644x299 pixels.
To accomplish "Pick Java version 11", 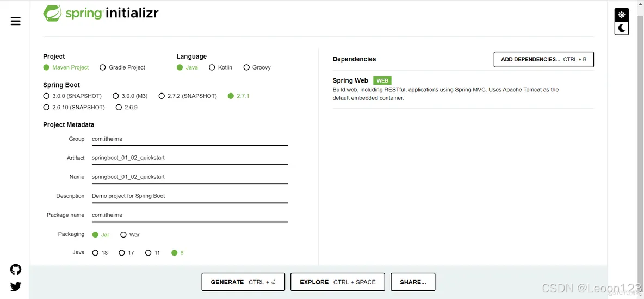I will point(153,253).
